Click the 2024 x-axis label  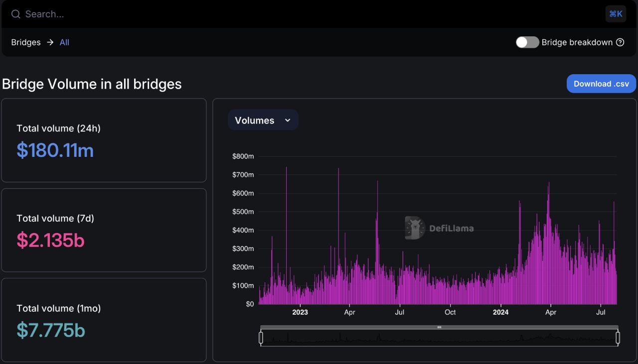tap(500, 312)
